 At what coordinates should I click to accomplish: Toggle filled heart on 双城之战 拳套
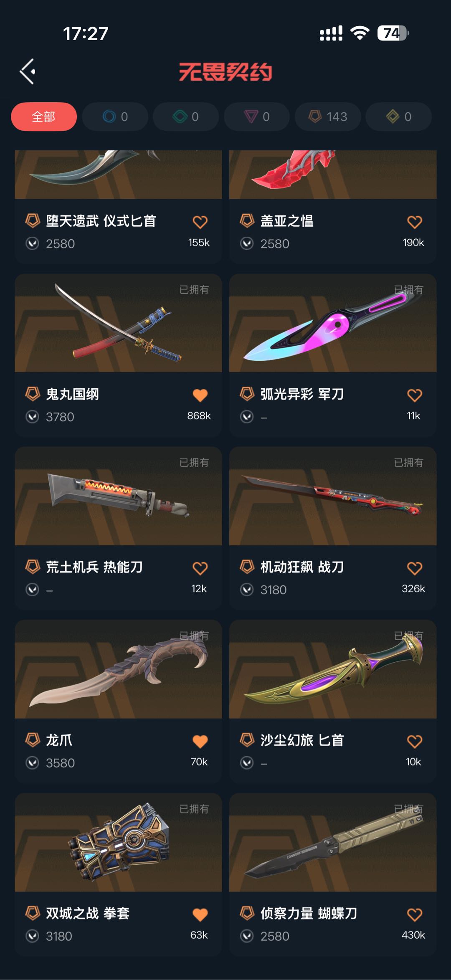(200, 914)
